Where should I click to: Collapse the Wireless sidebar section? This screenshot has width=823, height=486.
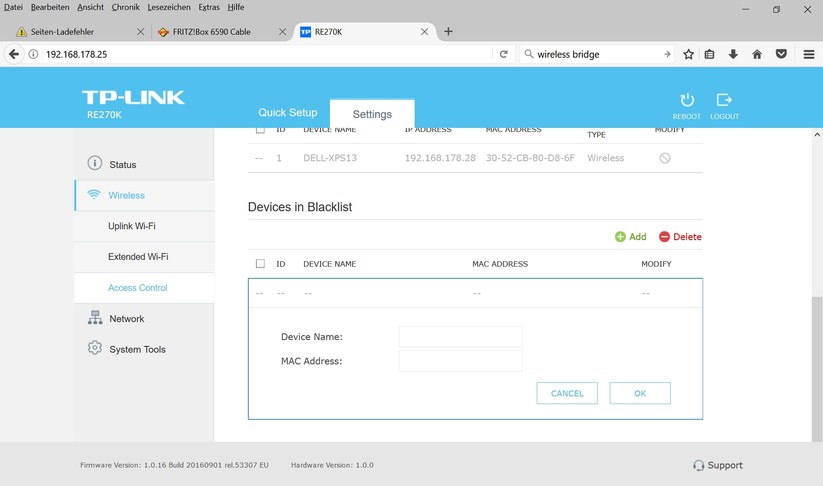[126, 196]
